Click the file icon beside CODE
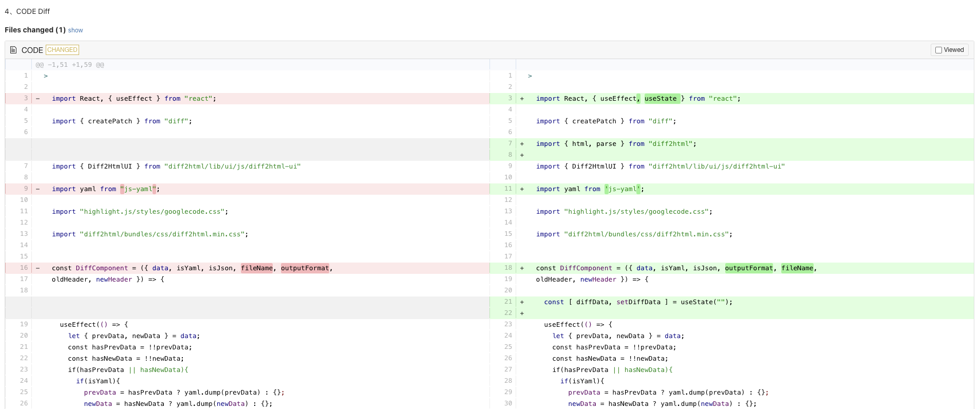Viewport: 980px width, 409px height. pos(13,50)
